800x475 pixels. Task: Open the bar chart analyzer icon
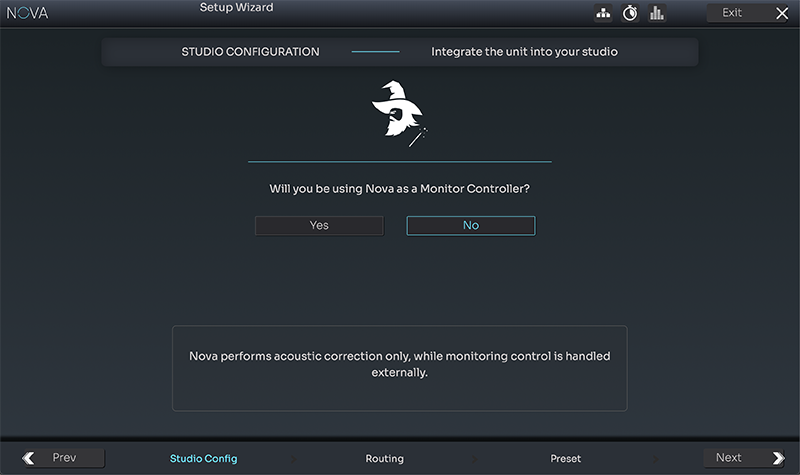[657, 13]
